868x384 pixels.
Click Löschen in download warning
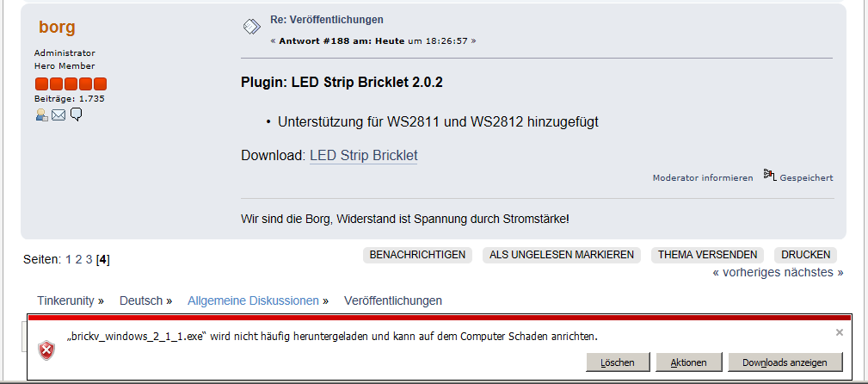(x=618, y=362)
